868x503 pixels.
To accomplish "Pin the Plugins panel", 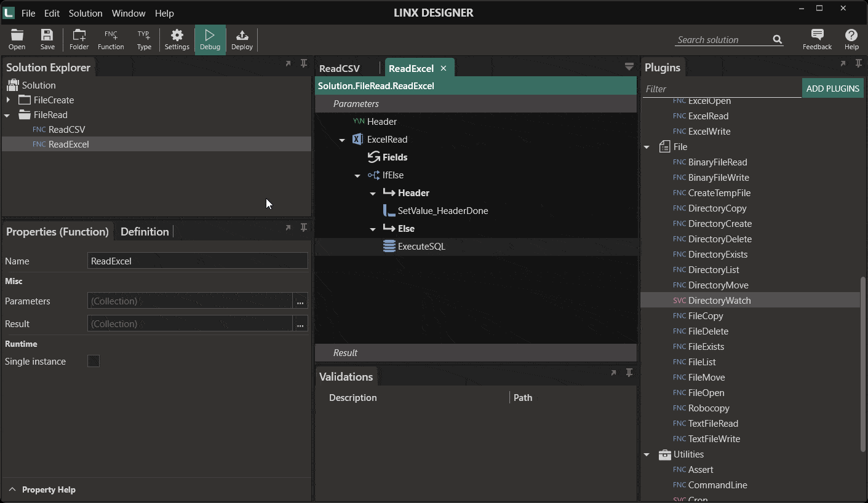I will (x=858, y=63).
